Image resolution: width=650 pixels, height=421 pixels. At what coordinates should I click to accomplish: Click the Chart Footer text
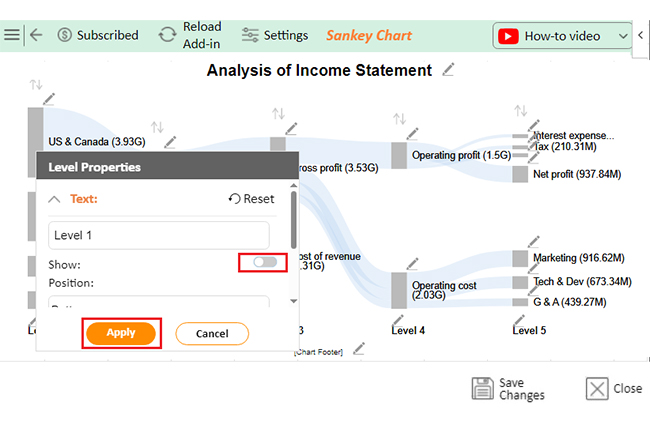(x=318, y=352)
